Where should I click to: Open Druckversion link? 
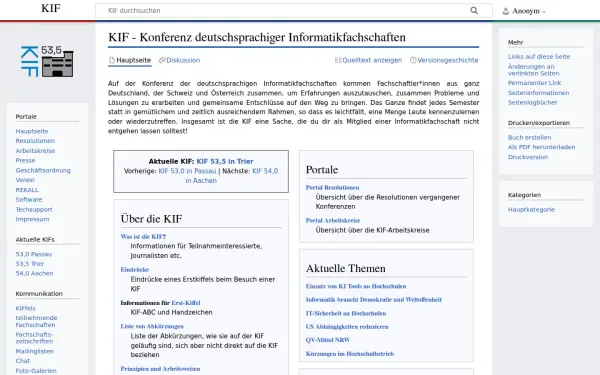click(528, 157)
